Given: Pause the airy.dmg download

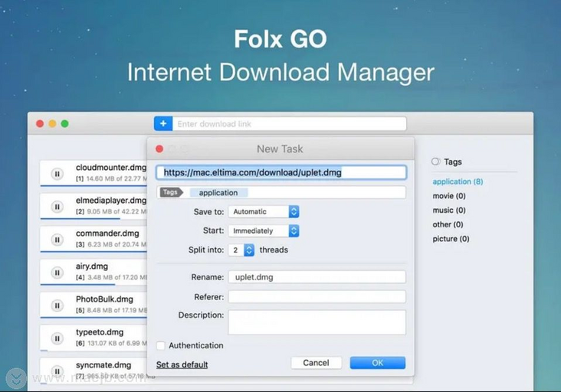Looking at the screenshot, I should pos(57,273).
